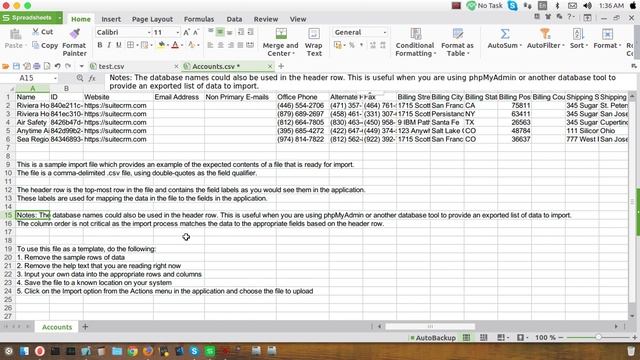Open the Insert ribbon tab
Screen dimensions: 640x360
pos(111,19)
